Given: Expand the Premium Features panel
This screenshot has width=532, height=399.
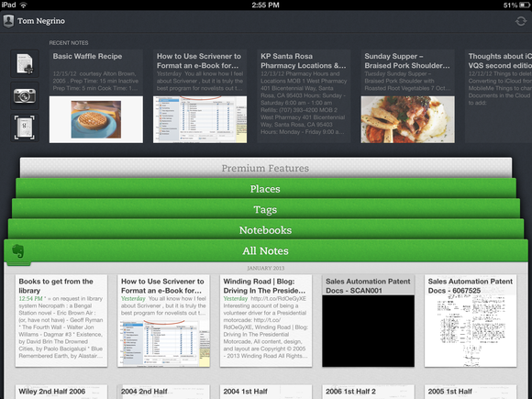Looking at the screenshot, I should coord(266,168).
